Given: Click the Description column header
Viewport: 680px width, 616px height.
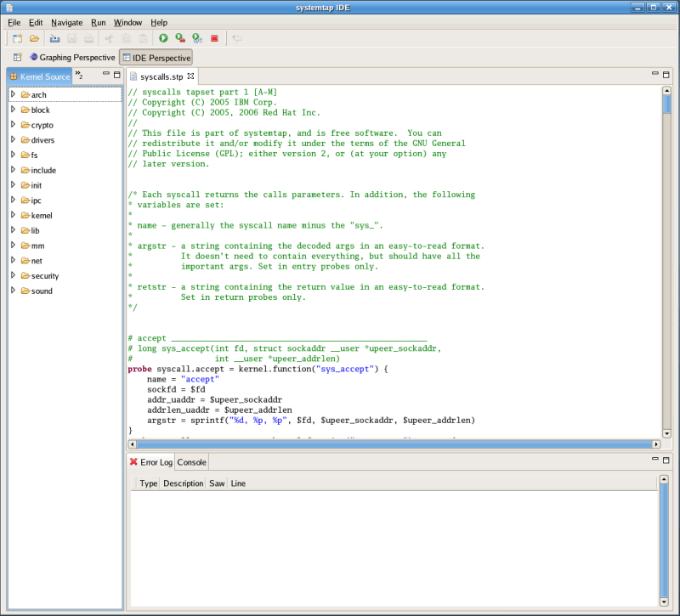Looking at the screenshot, I should (183, 483).
